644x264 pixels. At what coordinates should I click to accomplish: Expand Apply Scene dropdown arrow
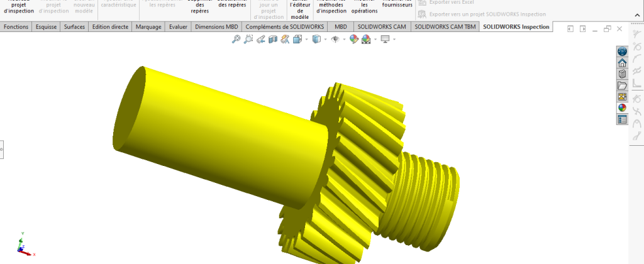coord(375,40)
